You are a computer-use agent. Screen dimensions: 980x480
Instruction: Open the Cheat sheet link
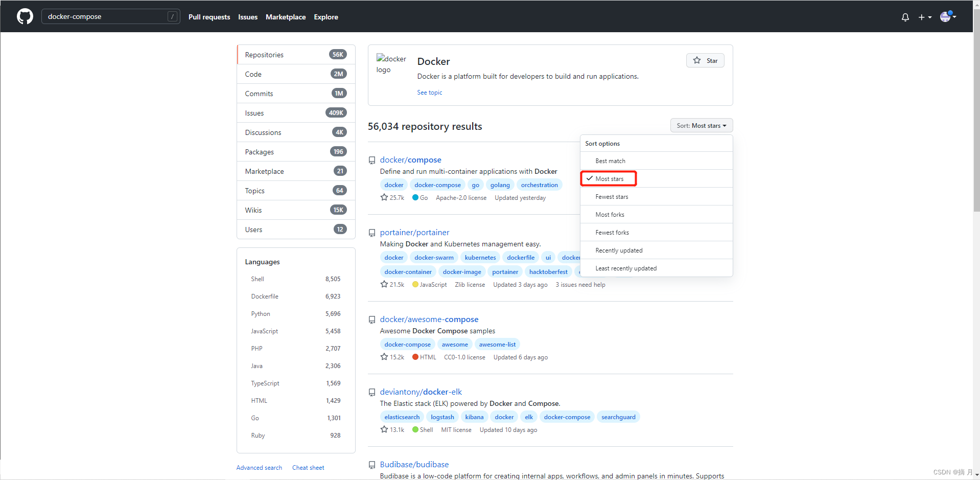point(308,468)
